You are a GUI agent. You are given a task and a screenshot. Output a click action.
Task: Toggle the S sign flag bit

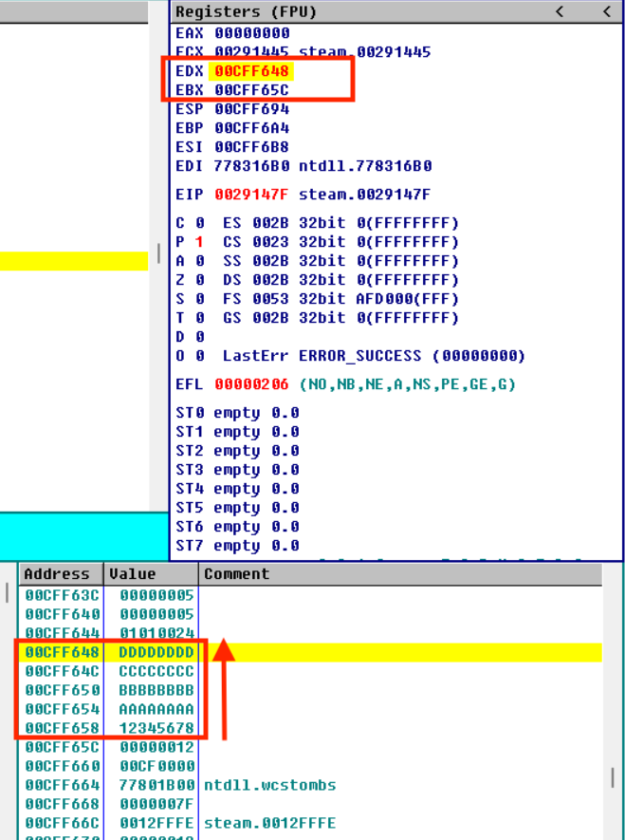199,299
